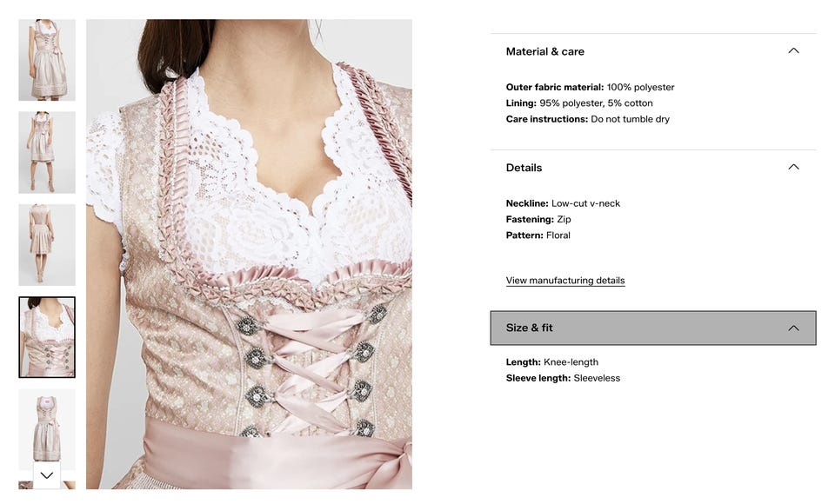835x504 pixels.
Task: Select the partially visible bottom thumbnail
Action: pos(47,485)
